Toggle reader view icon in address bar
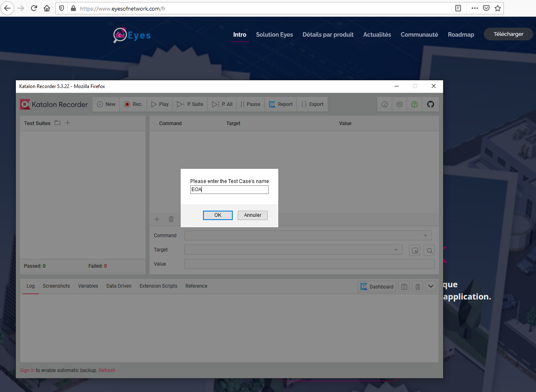The image size is (536, 392). pyautogui.click(x=458, y=8)
